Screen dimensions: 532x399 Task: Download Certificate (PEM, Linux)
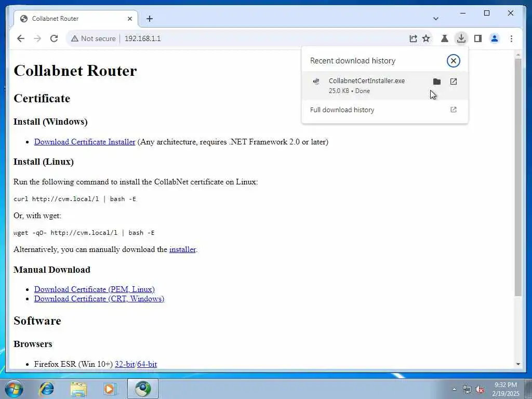coord(95,289)
